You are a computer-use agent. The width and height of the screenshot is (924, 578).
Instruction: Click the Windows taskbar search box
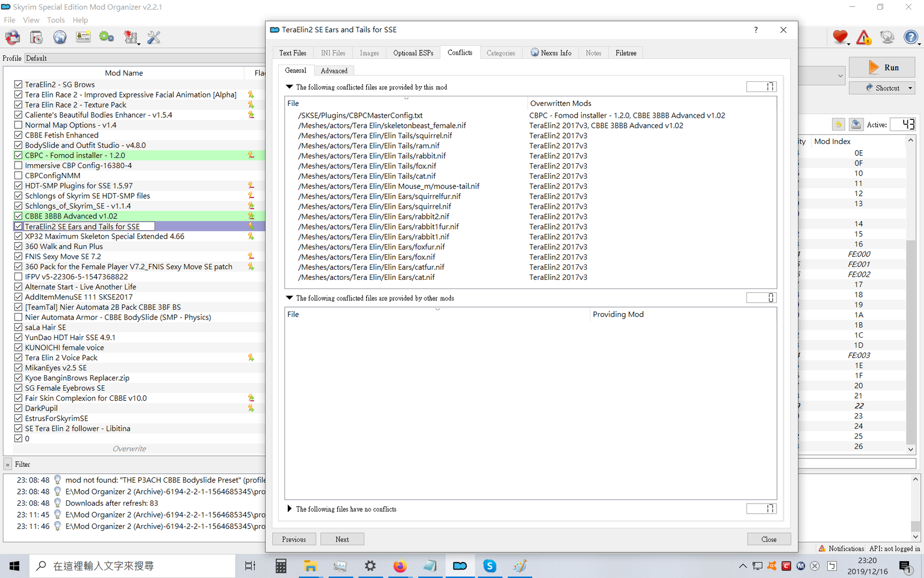click(x=133, y=566)
